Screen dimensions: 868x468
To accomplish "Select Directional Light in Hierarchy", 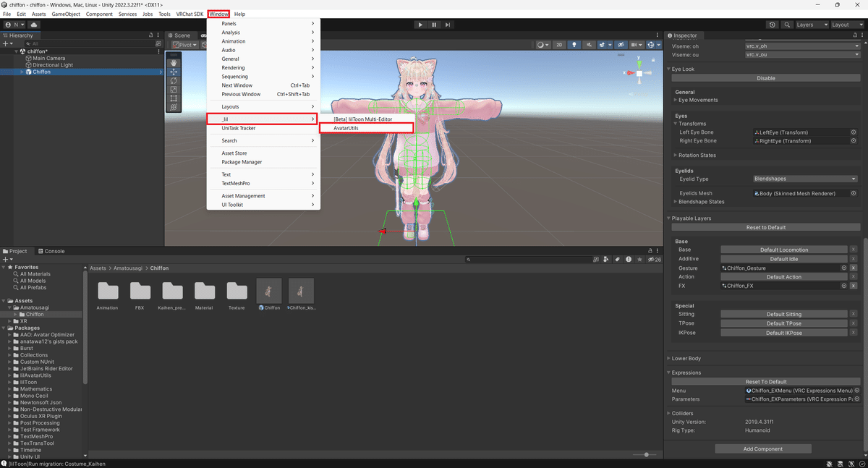I will pos(53,65).
